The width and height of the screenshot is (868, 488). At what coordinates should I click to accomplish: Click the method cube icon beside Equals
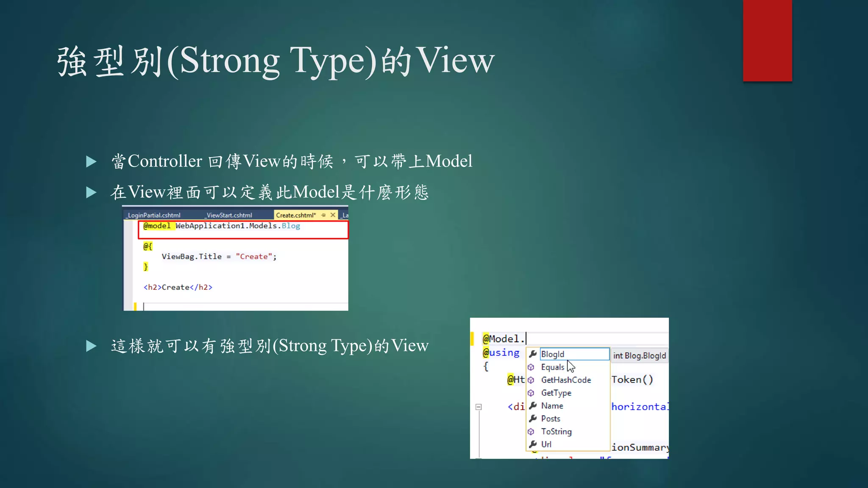point(531,367)
